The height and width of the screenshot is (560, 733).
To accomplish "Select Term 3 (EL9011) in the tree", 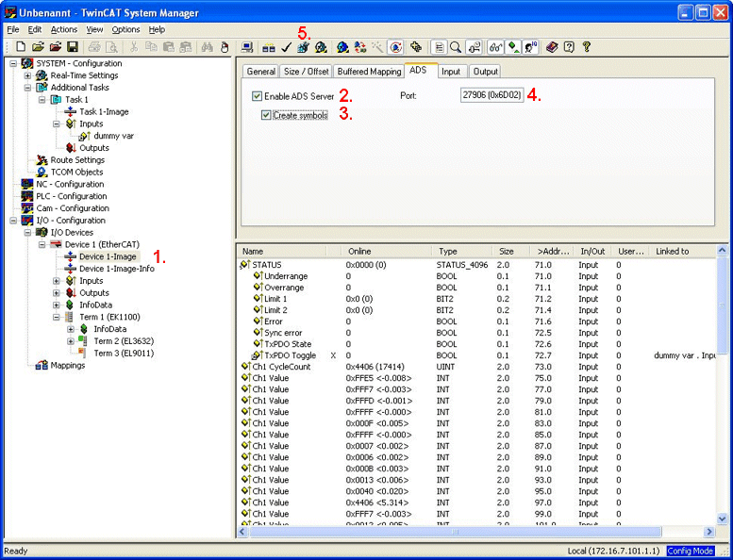I will pos(124,354).
